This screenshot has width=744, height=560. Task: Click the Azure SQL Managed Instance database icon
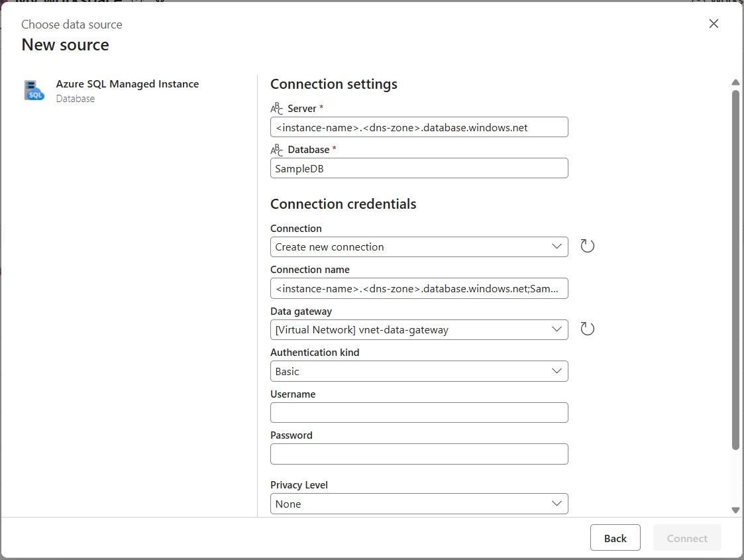34,91
